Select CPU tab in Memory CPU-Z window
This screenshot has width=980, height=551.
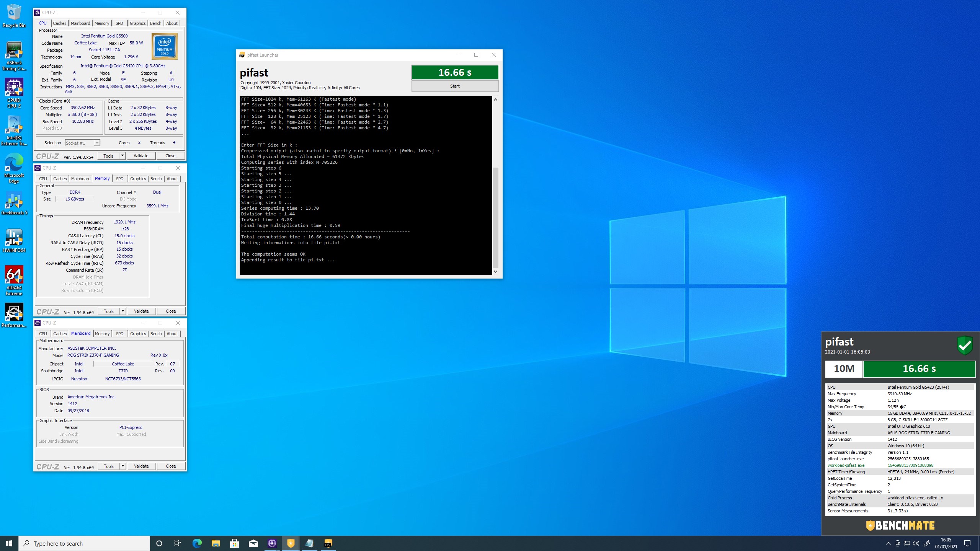[x=43, y=179]
